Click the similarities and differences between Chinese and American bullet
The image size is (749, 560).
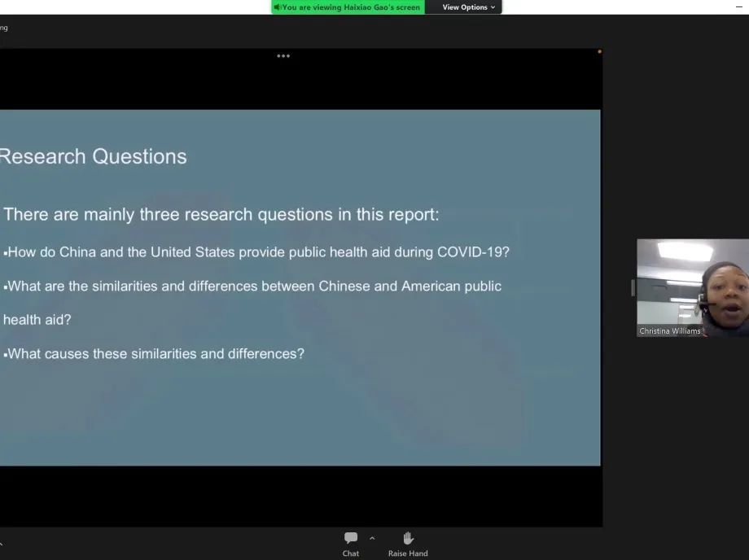252,303
